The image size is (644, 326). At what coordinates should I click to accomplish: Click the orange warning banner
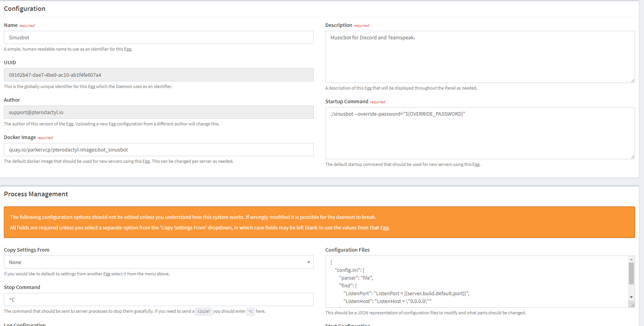click(319, 222)
